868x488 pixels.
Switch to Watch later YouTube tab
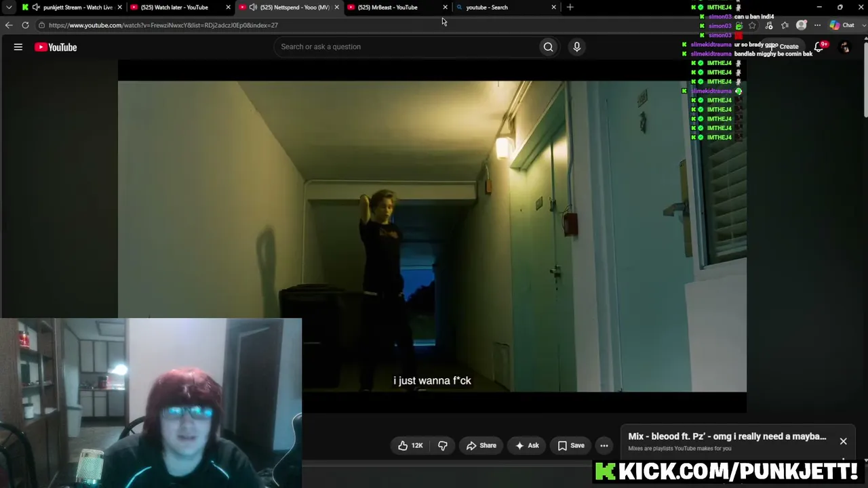coord(180,7)
